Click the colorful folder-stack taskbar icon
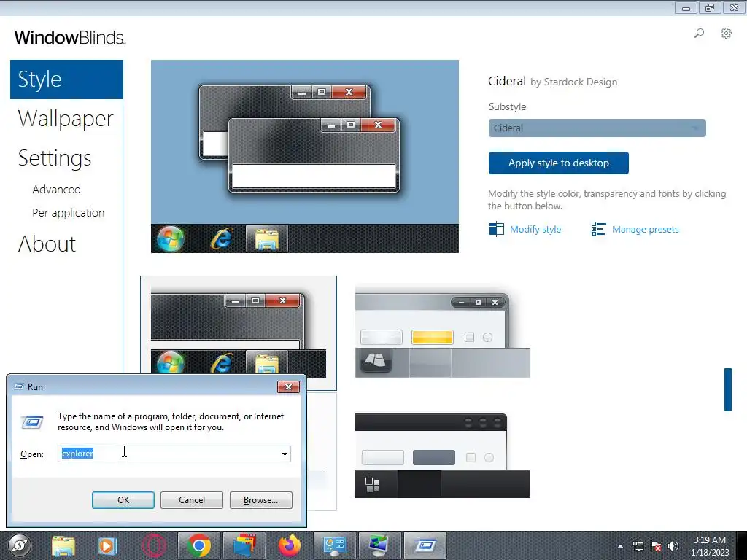Viewport: 747px width, 560px height. pos(244,545)
